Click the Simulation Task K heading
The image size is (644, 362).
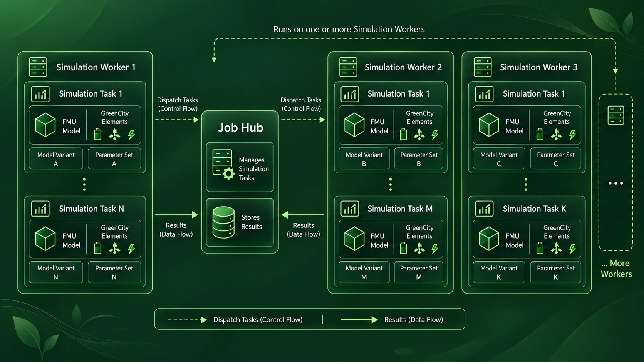click(x=535, y=209)
